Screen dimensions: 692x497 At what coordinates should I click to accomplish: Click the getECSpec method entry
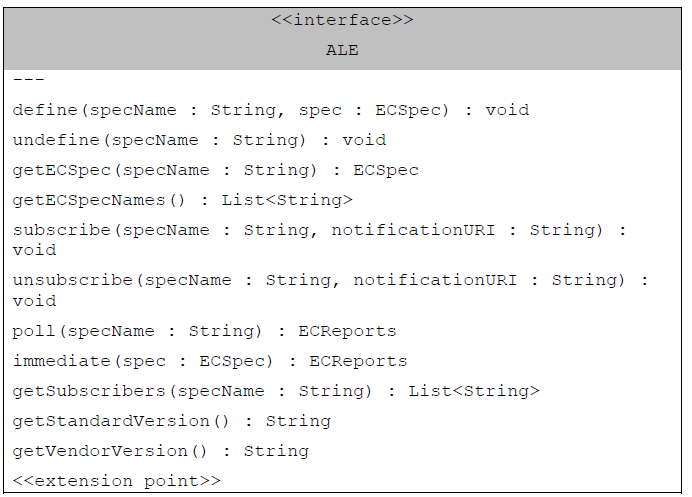coord(215,170)
